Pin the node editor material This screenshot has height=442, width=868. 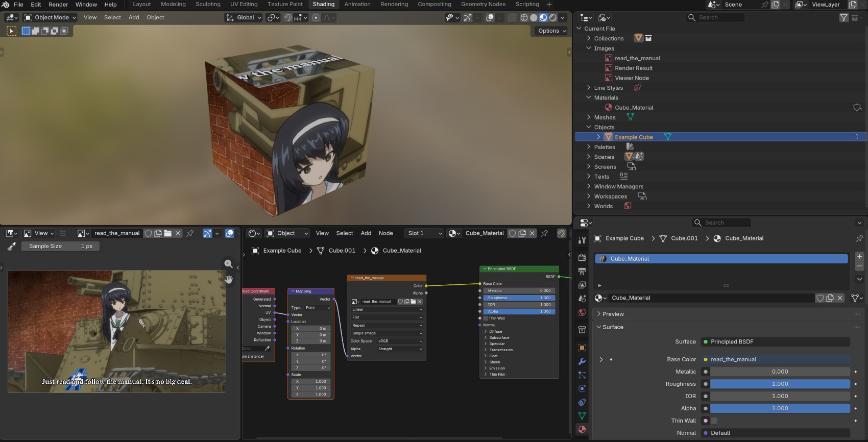click(x=544, y=233)
